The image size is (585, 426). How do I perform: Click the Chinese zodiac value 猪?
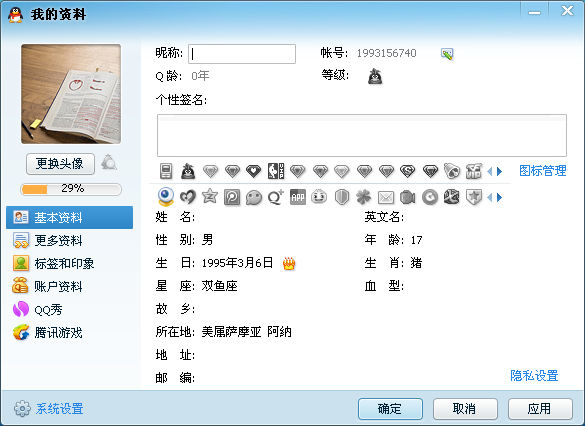click(x=416, y=263)
